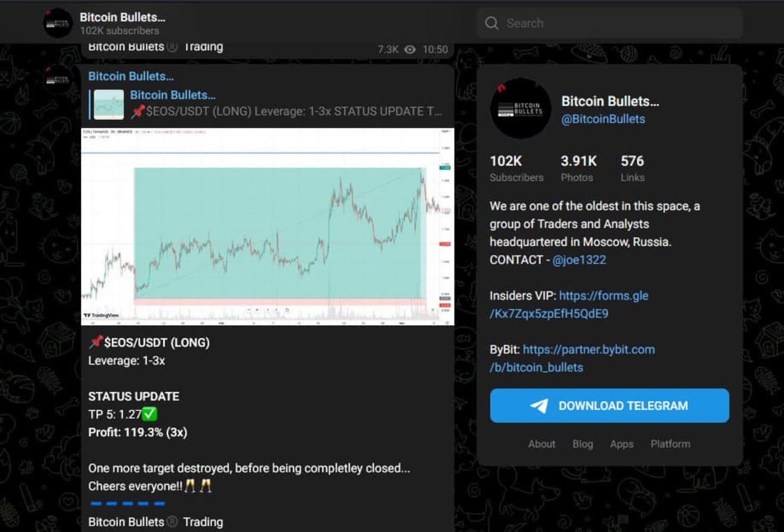
Task: Open the forwarded post preview thumbnail
Action: 109,104
